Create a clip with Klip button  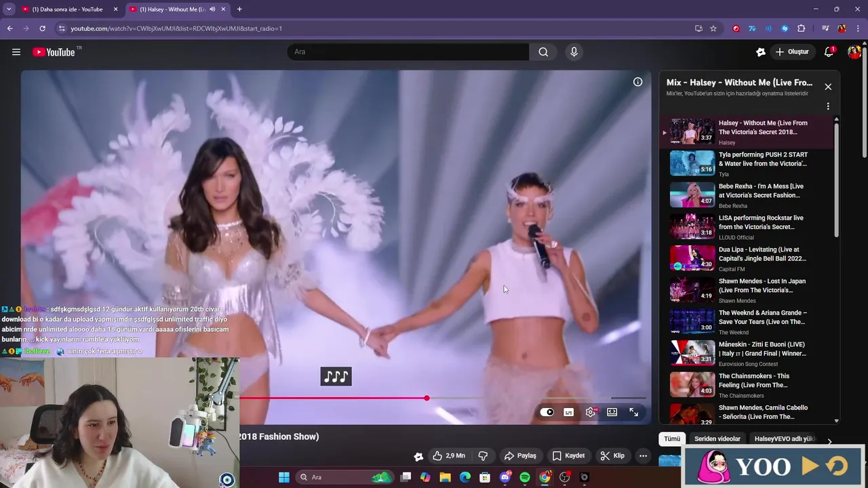(x=612, y=455)
